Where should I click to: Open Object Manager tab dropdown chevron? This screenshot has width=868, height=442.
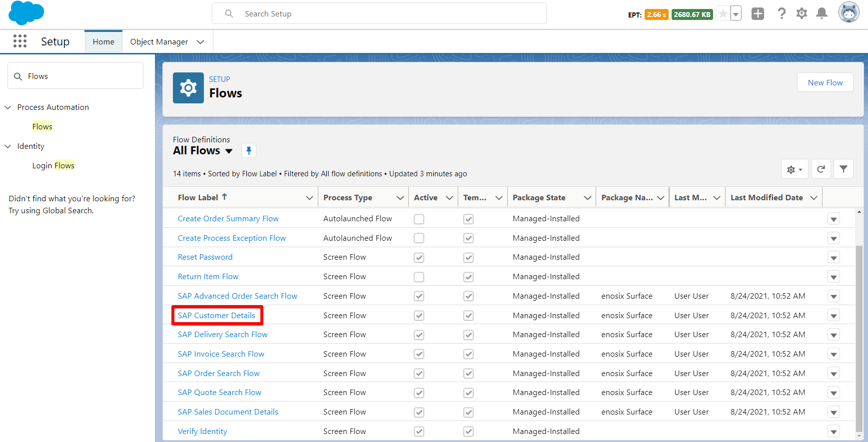pos(200,42)
